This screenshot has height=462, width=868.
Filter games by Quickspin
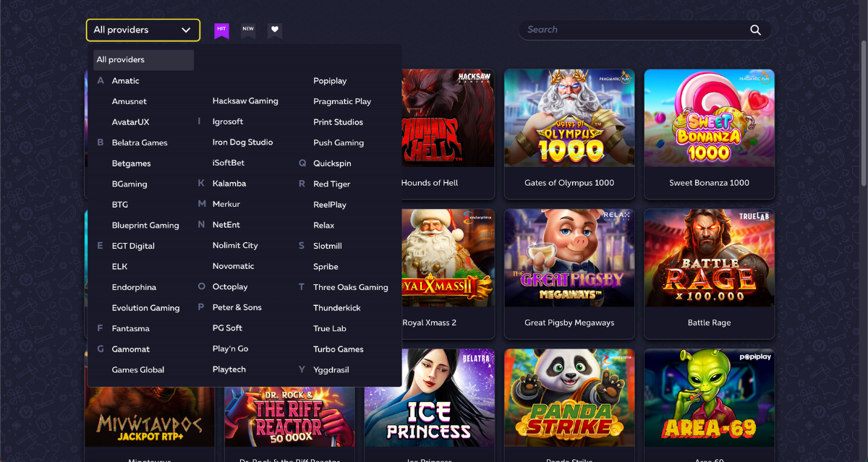(332, 163)
